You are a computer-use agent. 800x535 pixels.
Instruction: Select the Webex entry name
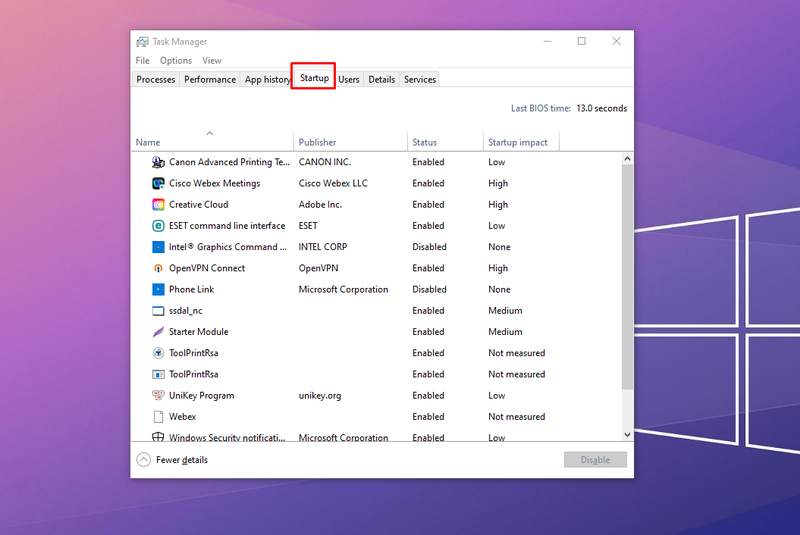182,417
